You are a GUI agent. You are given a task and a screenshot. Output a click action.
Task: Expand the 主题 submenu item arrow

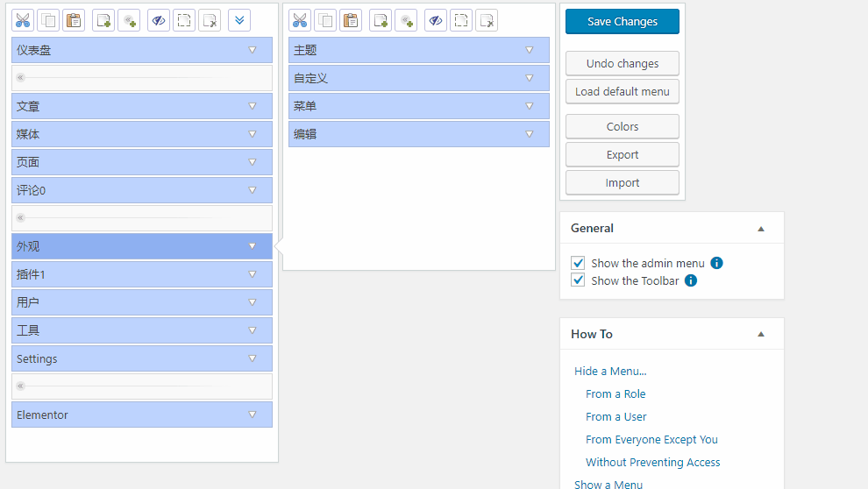tap(529, 50)
